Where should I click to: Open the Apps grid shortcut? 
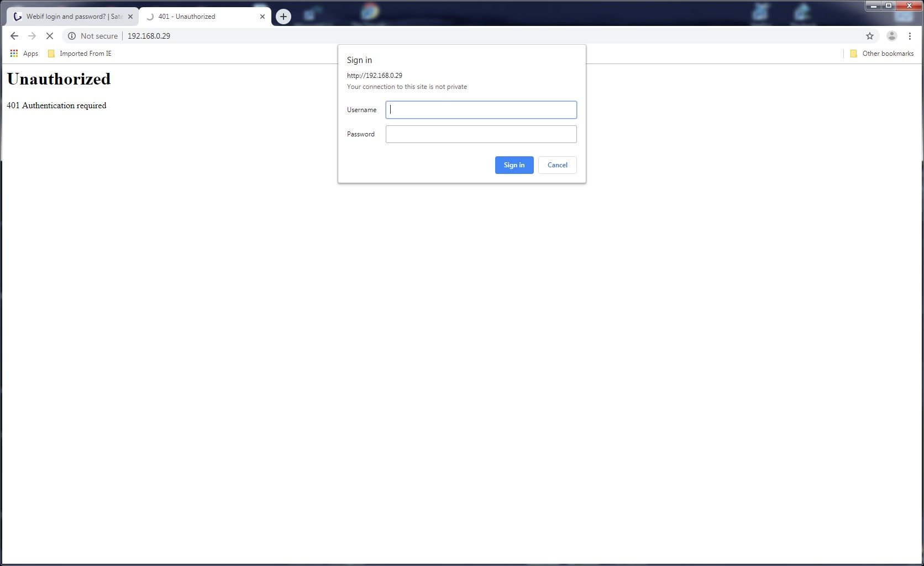coord(24,54)
